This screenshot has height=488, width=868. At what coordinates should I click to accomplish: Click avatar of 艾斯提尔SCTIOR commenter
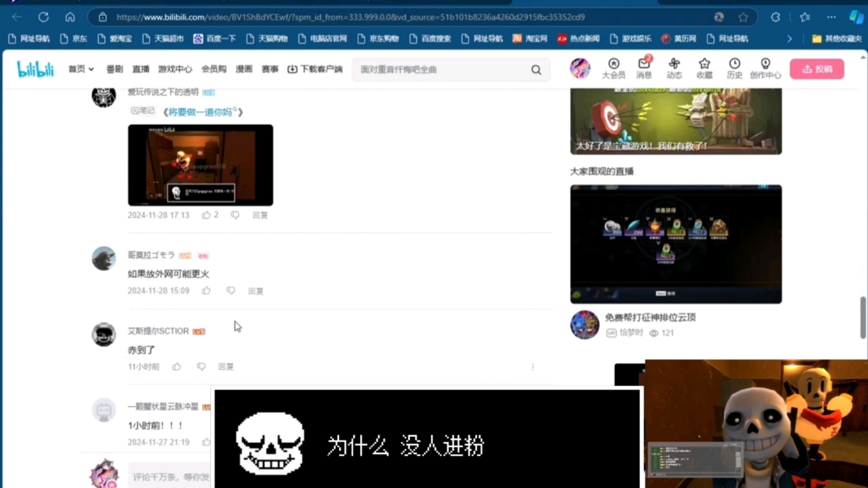click(104, 334)
